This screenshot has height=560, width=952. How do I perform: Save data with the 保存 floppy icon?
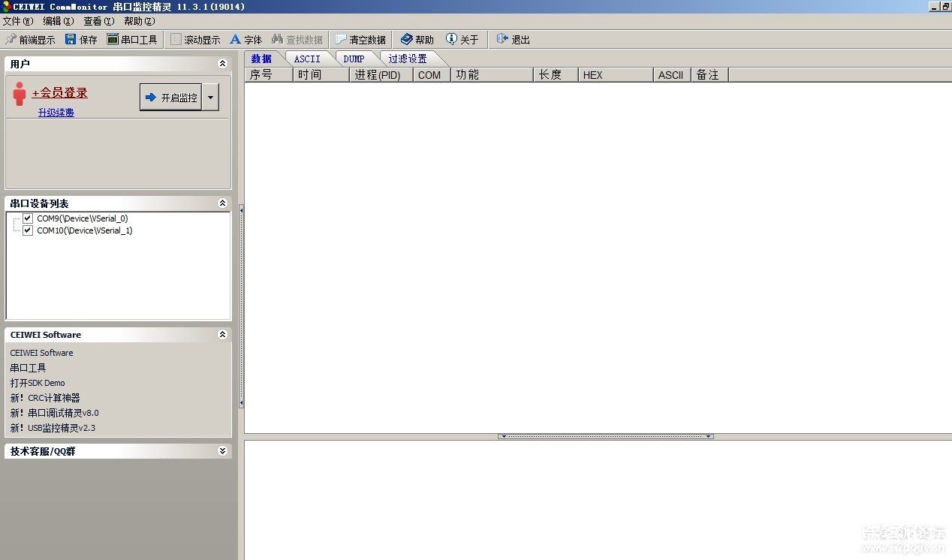click(x=71, y=39)
